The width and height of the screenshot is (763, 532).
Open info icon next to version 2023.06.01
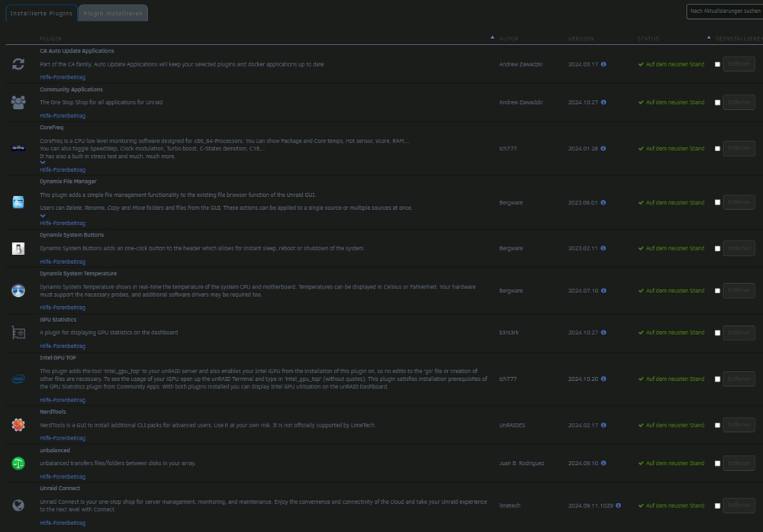[604, 202]
